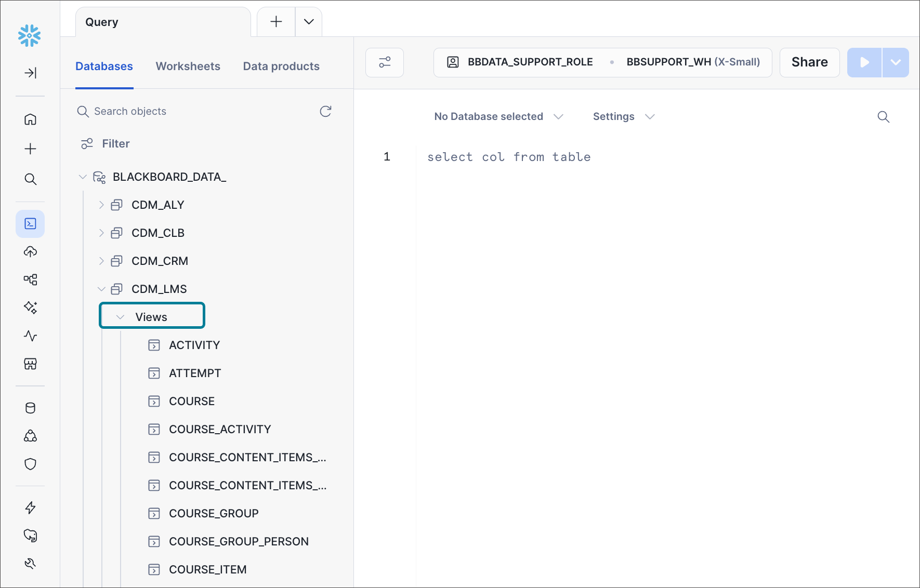Click the Snowflake logo icon

coord(30,36)
